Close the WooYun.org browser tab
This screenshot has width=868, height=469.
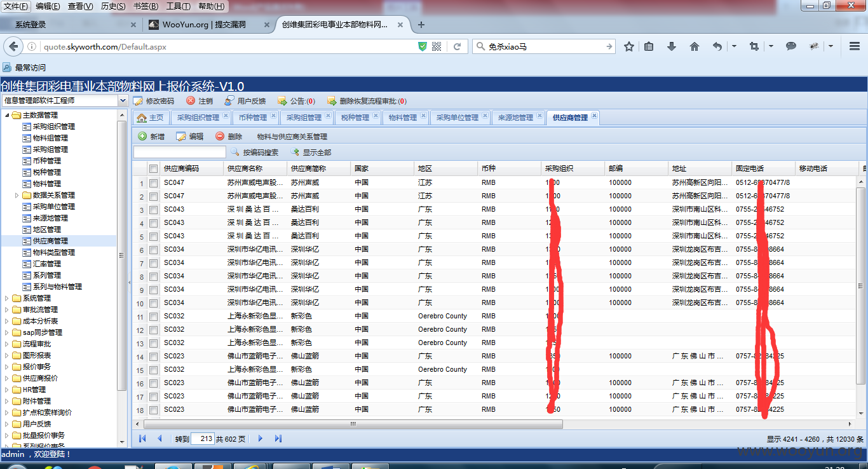pyautogui.click(x=266, y=25)
